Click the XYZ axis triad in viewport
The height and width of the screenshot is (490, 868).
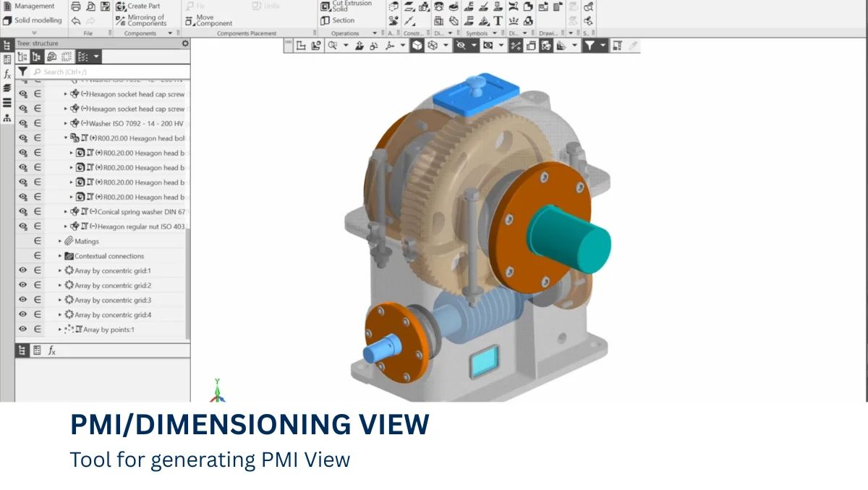coord(218,391)
